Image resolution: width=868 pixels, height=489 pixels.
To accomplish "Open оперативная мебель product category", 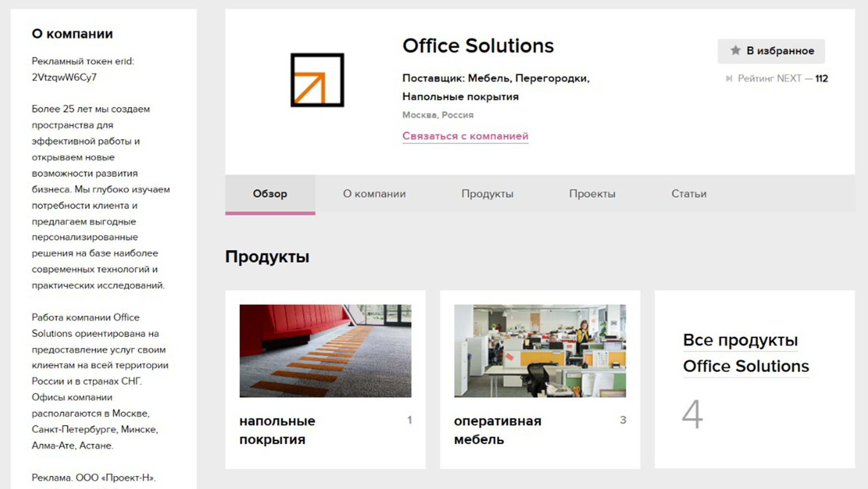I will [x=498, y=430].
